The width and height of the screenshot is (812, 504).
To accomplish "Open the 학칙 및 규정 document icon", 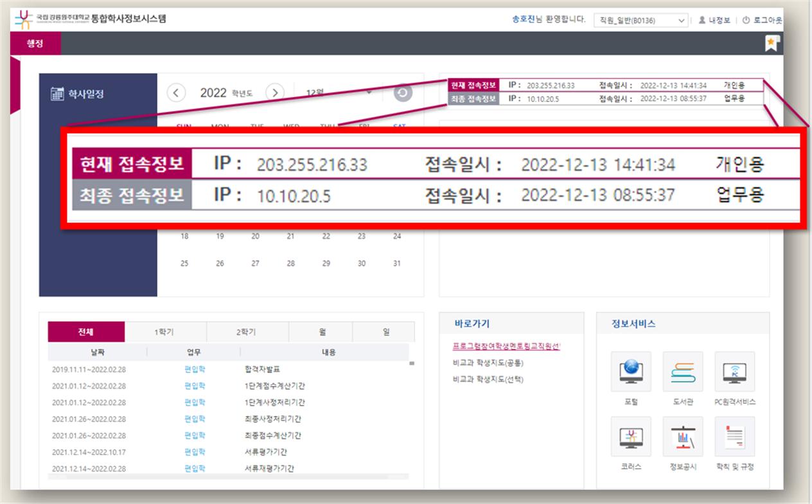I will click(735, 437).
